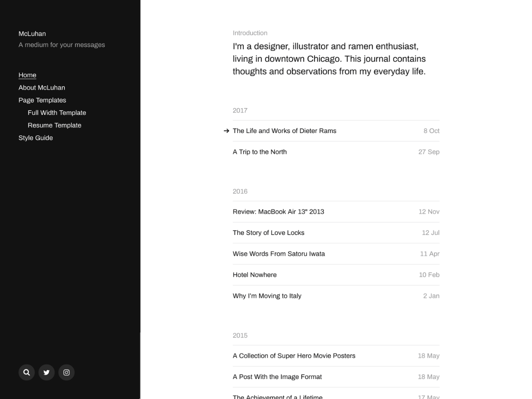Open The Story of Love Locks post
Image resolution: width=532 pixels, height=399 pixels.
tap(268, 232)
